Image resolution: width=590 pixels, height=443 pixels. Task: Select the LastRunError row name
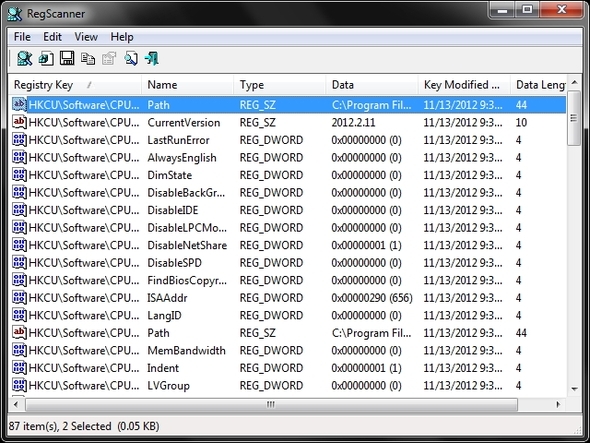178,140
